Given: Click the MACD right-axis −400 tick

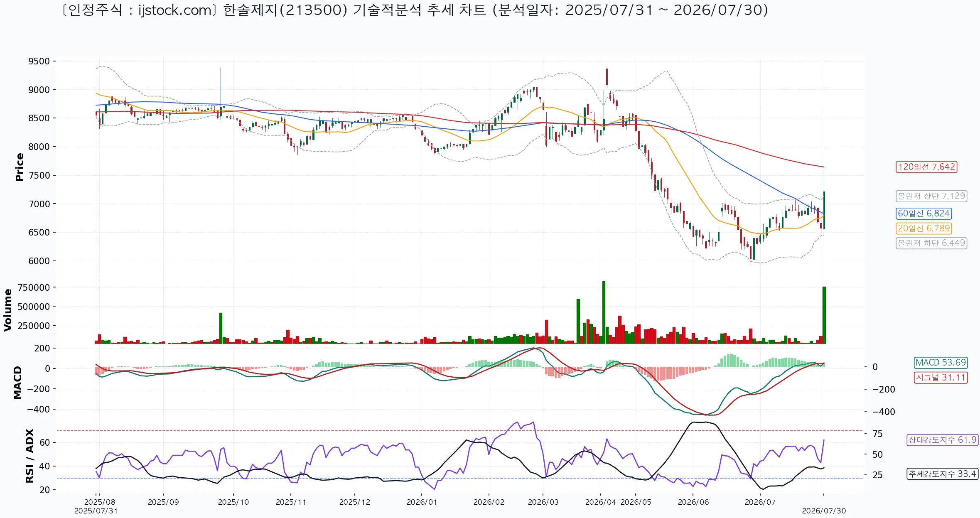Looking at the screenshot, I should [884, 412].
